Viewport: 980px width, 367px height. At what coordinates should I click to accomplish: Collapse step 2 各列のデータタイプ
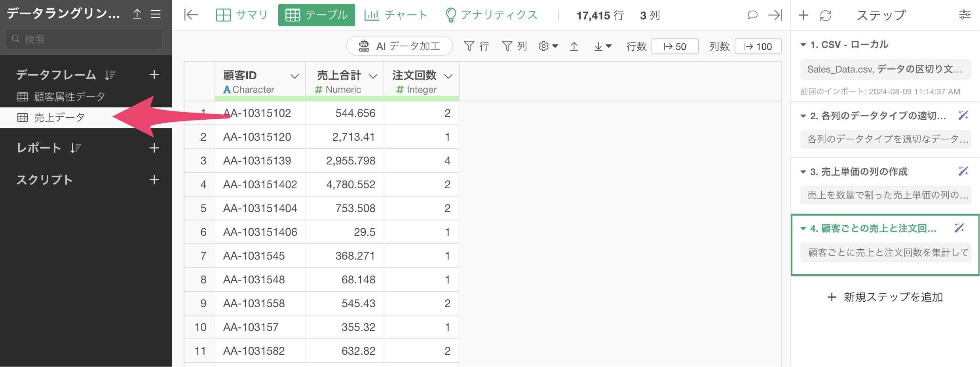click(x=803, y=116)
